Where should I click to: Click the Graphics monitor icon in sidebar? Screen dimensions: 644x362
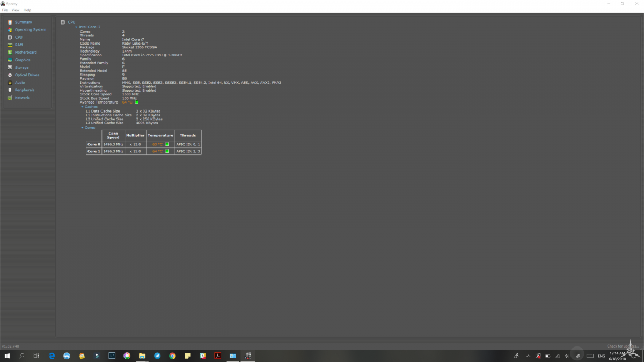coord(10,60)
